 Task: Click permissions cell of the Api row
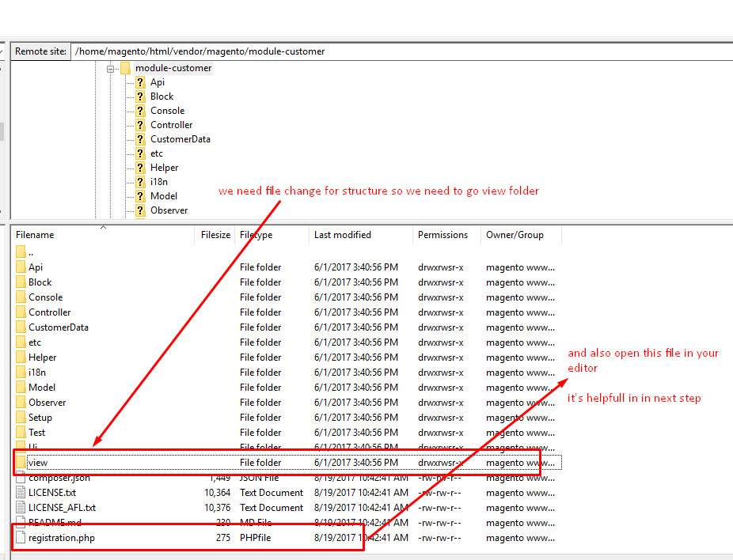[x=441, y=267]
